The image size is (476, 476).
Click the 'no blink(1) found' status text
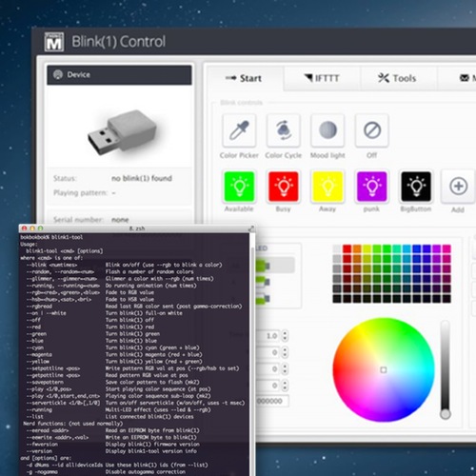tap(142, 178)
